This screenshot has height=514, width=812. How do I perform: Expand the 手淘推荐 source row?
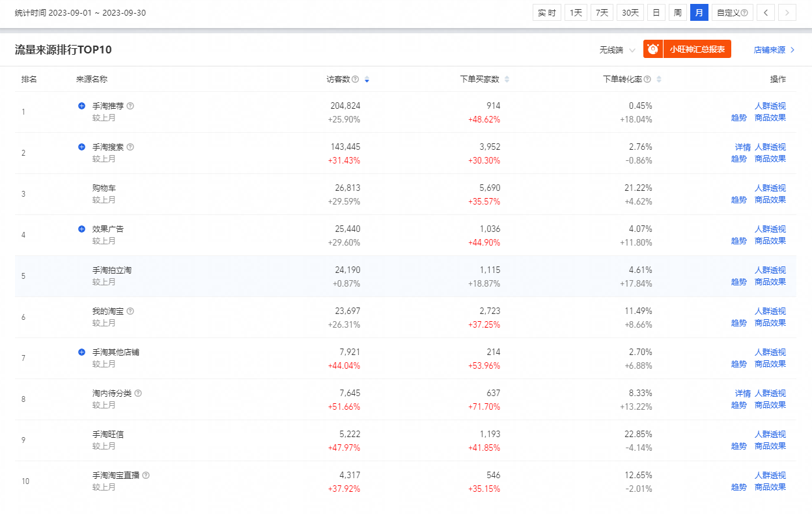coord(81,106)
